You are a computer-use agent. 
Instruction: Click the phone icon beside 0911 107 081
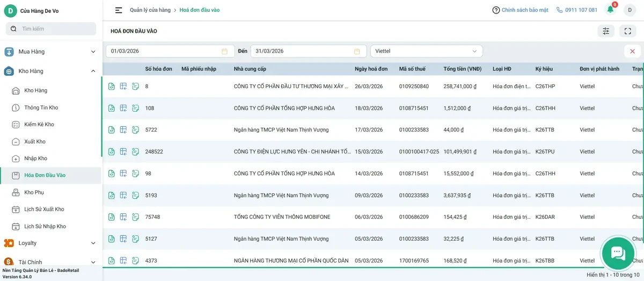click(560, 10)
